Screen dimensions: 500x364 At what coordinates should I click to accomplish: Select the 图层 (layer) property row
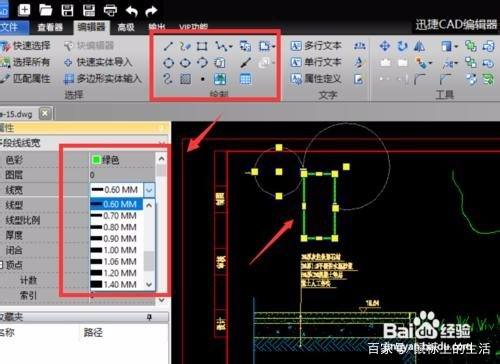point(77,175)
